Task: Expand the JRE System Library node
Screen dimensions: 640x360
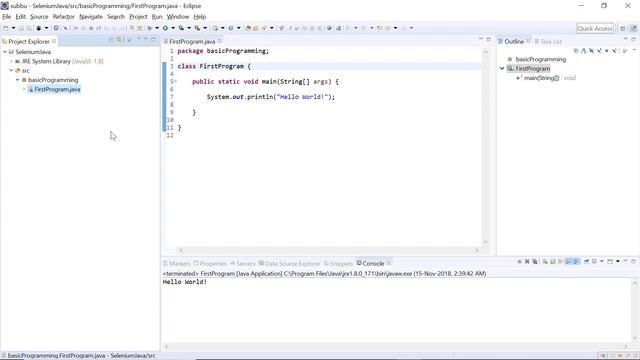Action: (x=11, y=61)
